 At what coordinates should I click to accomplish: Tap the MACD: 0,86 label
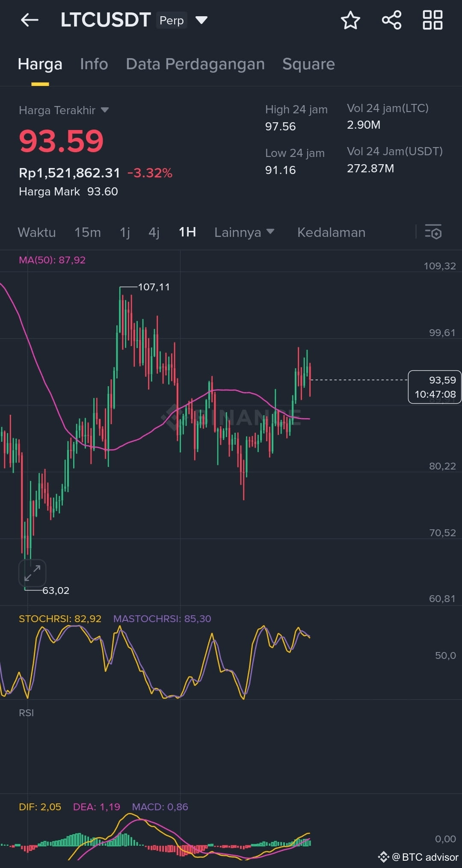coord(160,807)
